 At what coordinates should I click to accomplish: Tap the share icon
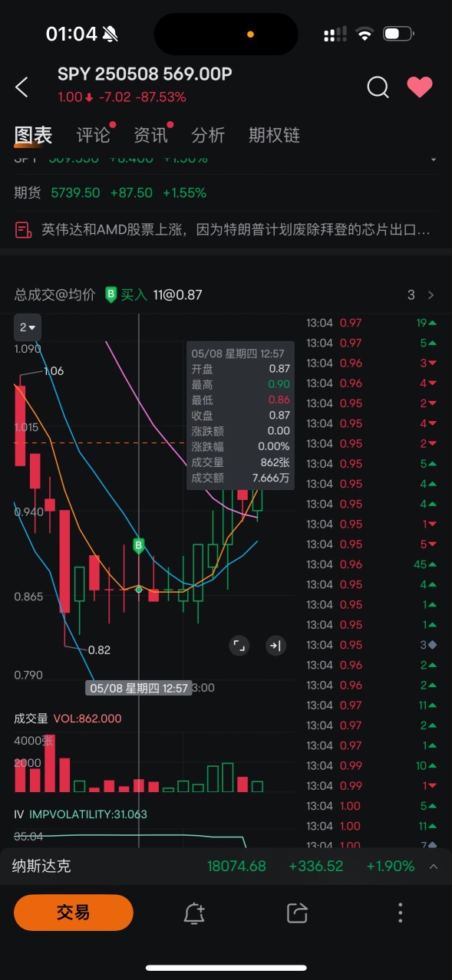[297, 913]
